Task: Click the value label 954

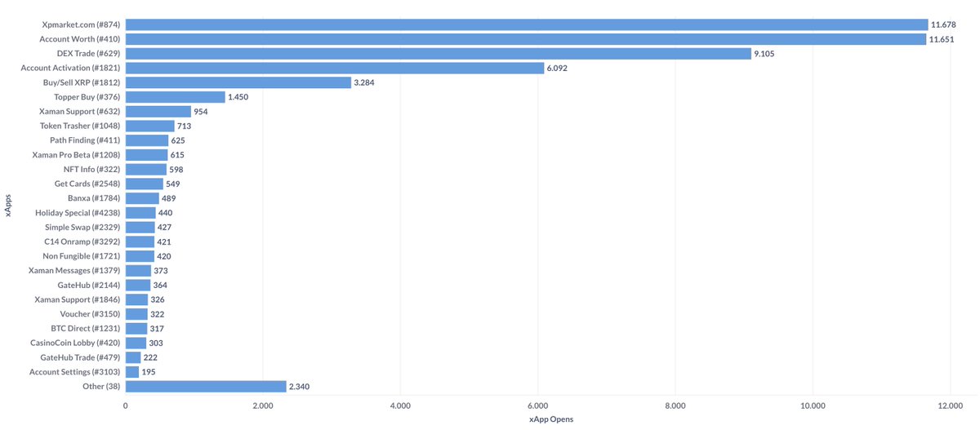Action: (x=202, y=111)
